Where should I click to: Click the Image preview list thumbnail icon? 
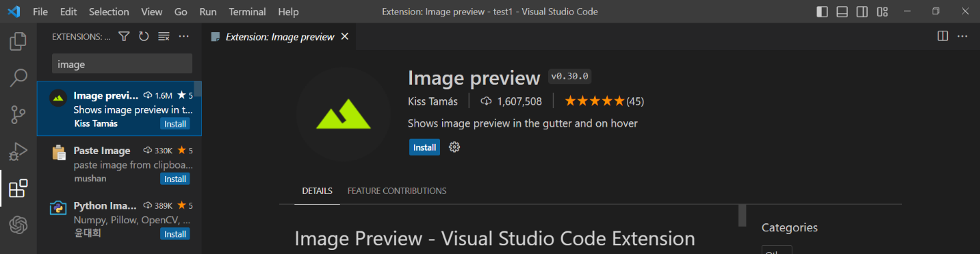point(58,98)
